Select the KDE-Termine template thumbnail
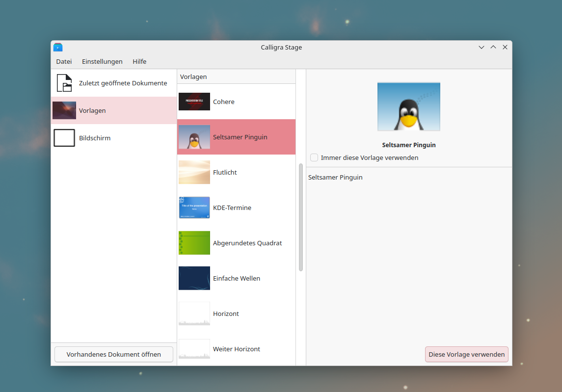The height and width of the screenshot is (392, 562). click(194, 208)
